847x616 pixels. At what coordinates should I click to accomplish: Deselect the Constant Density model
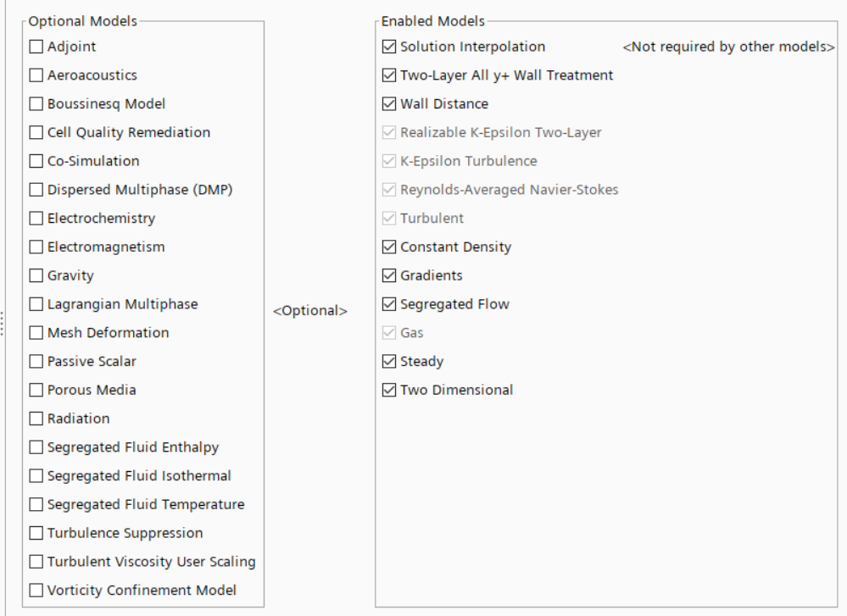(389, 247)
